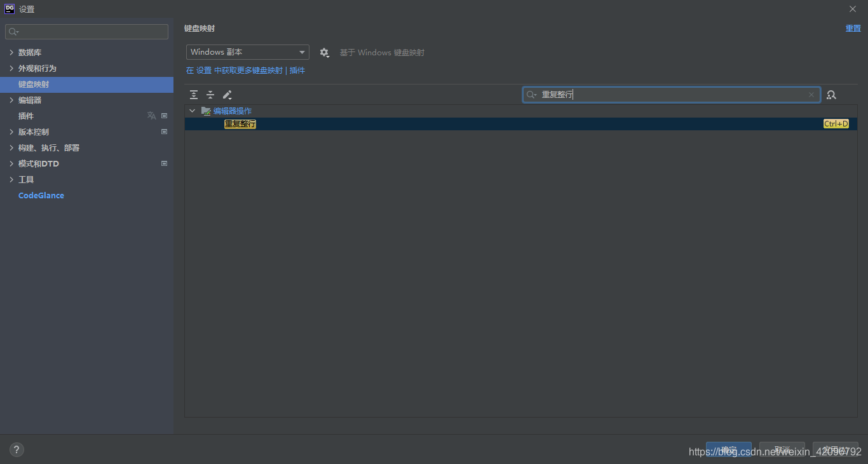Click the 确定 button
The height and width of the screenshot is (464, 868).
pyautogui.click(x=729, y=450)
